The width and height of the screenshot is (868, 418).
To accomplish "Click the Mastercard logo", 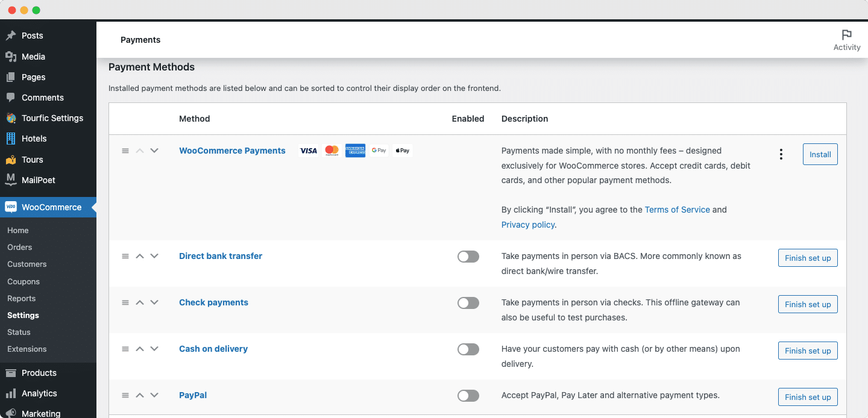I will (x=332, y=151).
